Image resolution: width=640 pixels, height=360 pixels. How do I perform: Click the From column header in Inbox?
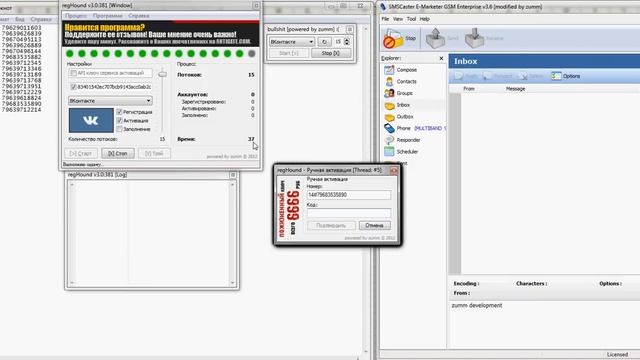point(469,89)
